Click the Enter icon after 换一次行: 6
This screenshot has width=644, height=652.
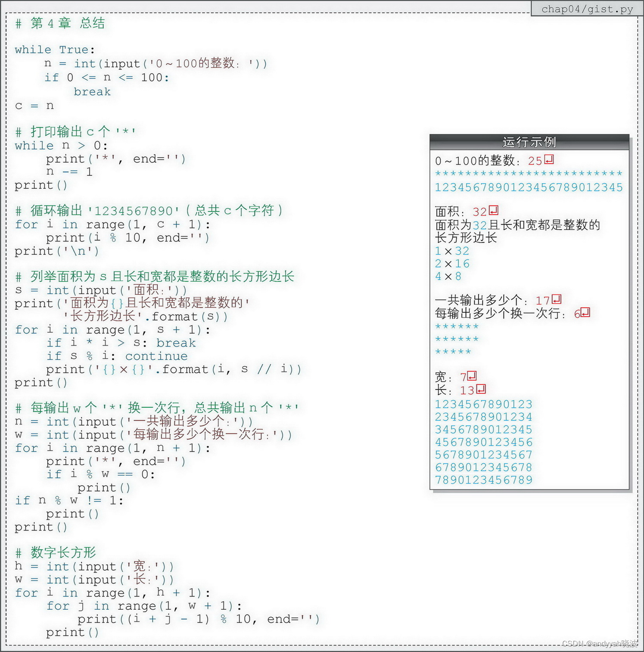tap(585, 313)
